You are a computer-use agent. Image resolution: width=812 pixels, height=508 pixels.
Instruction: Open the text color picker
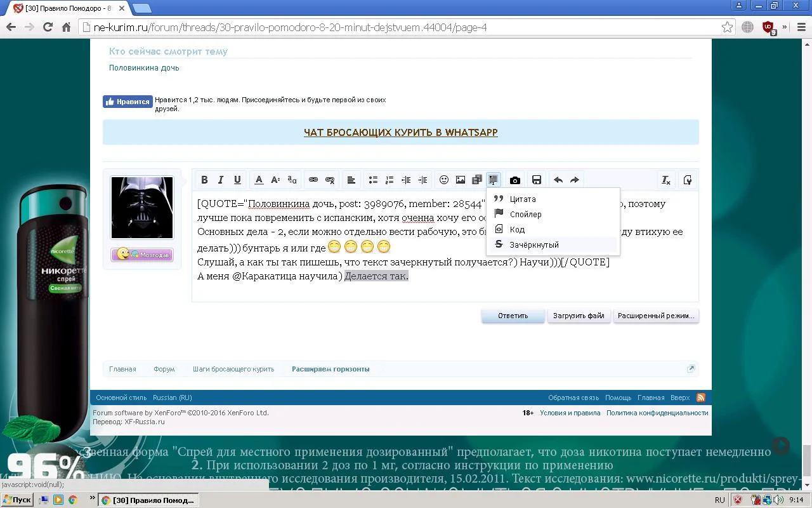(x=259, y=180)
